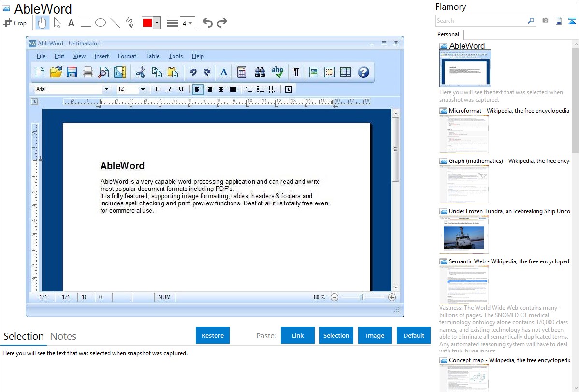
Task: Click the AbleWord vertical scrollbar thumb
Action: tap(395, 149)
